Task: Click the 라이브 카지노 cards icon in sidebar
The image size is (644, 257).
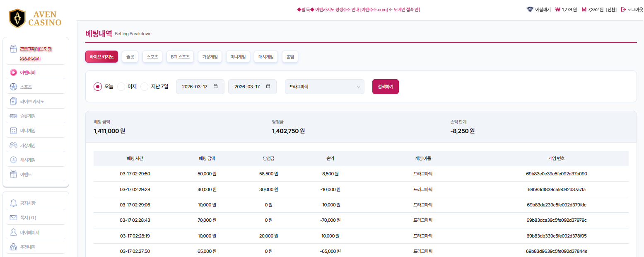Action: click(x=13, y=102)
